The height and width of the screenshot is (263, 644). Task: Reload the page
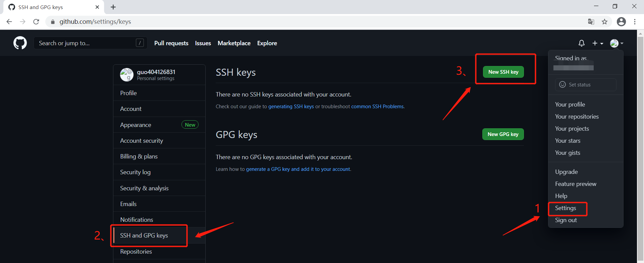(x=36, y=21)
